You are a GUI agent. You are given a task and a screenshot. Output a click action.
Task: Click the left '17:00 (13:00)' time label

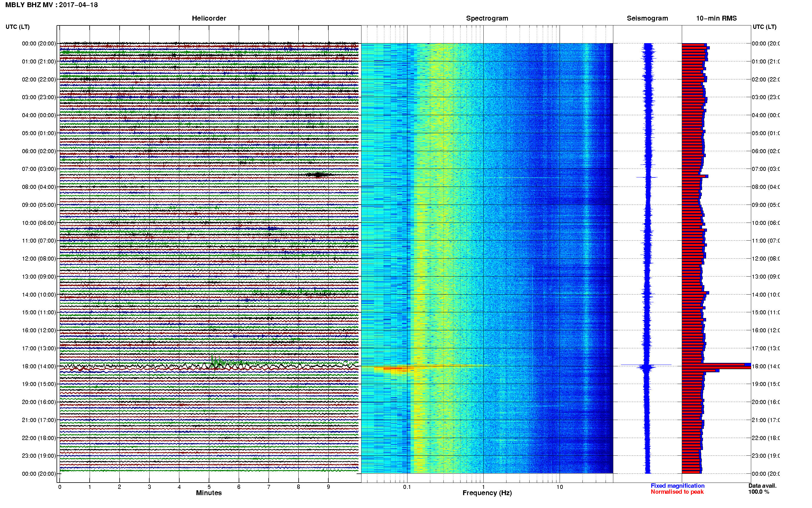pos(39,348)
